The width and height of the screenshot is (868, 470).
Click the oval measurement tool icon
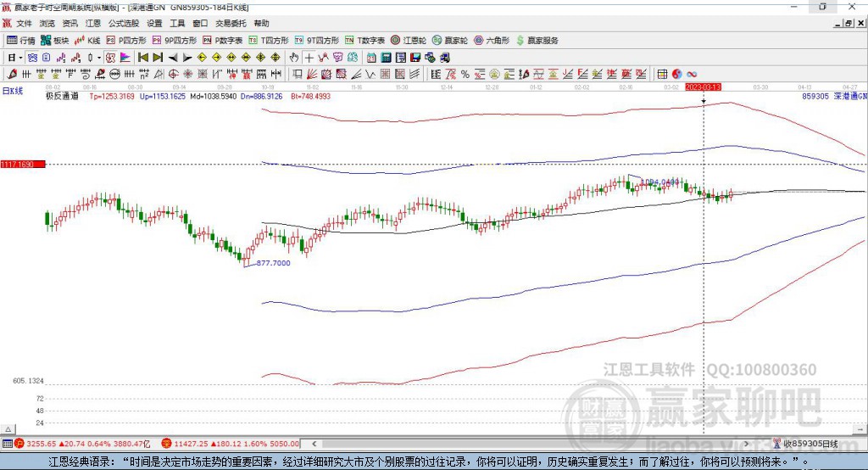pyautogui.click(x=115, y=74)
